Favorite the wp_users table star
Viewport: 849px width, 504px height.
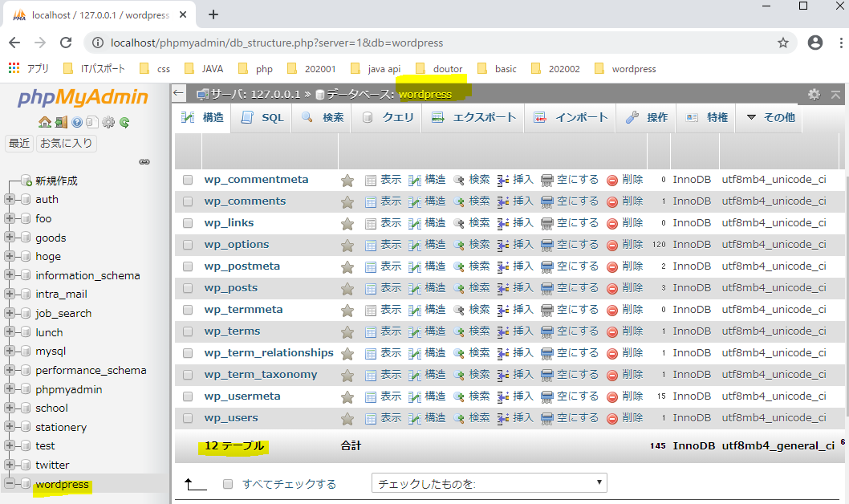tap(347, 418)
